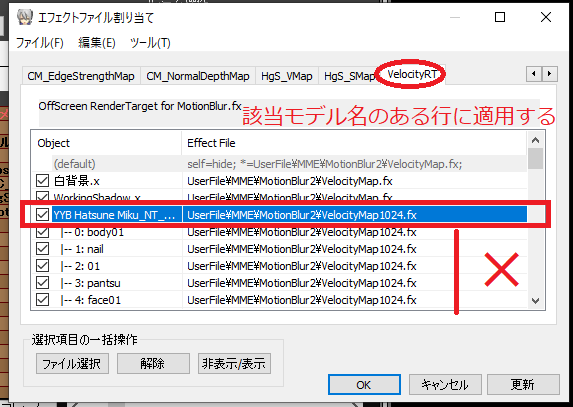Viewport: 573px width, 407px height.
Task: Click the キャンセル button
Action: point(445,385)
